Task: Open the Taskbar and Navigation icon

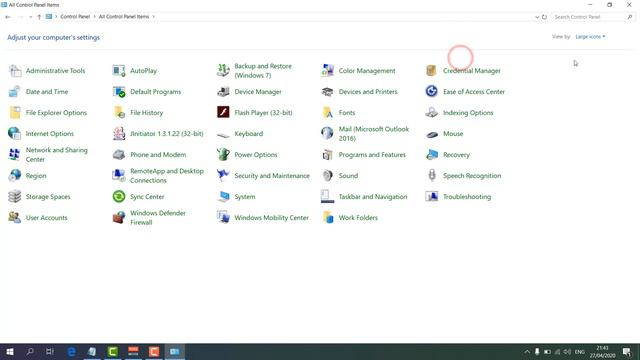Action: coord(327,197)
